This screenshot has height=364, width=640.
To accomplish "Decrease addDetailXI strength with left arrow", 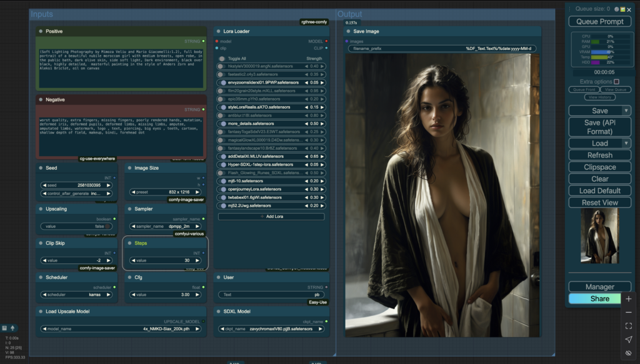I will coord(306,156).
